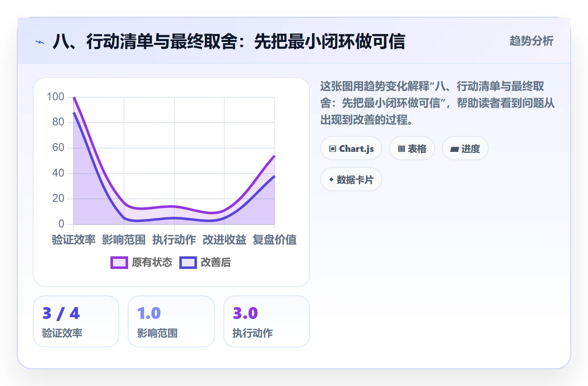
Task: Click the 趋势分析 label in header
Action: [x=532, y=41]
